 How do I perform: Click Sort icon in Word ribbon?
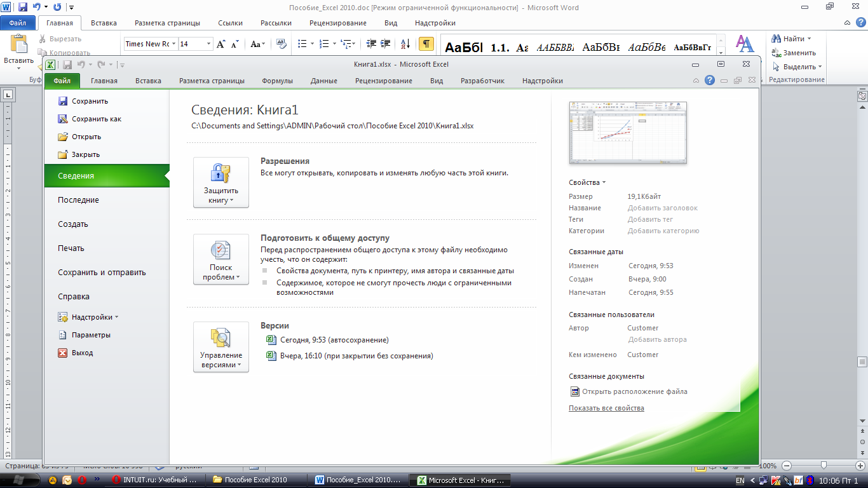405,44
